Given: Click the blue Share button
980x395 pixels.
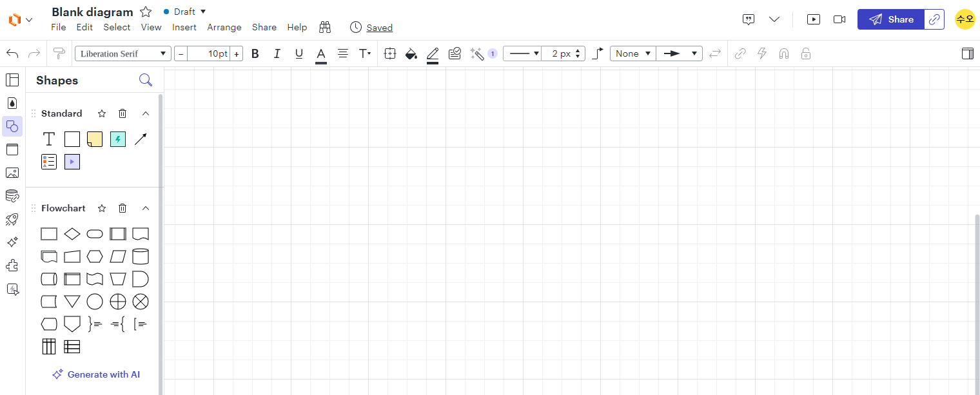Looking at the screenshot, I should pyautogui.click(x=891, y=19).
